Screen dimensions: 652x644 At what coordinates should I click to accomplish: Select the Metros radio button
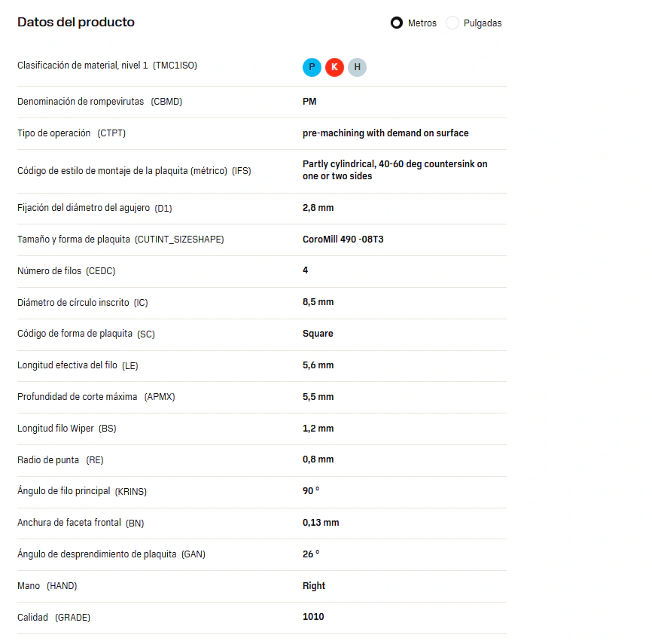(x=397, y=23)
